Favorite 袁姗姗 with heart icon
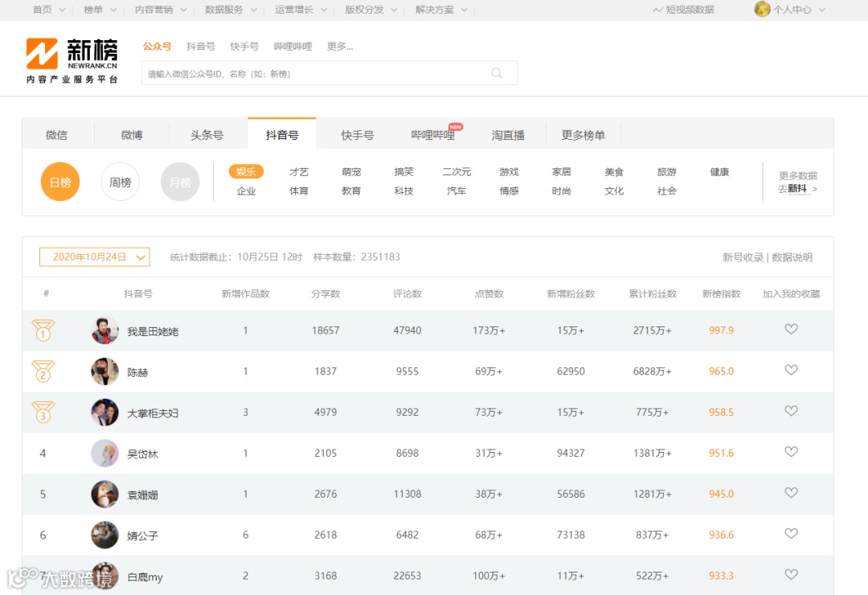Image resolution: width=868 pixels, height=595 pixels. (x=791, y=493)
